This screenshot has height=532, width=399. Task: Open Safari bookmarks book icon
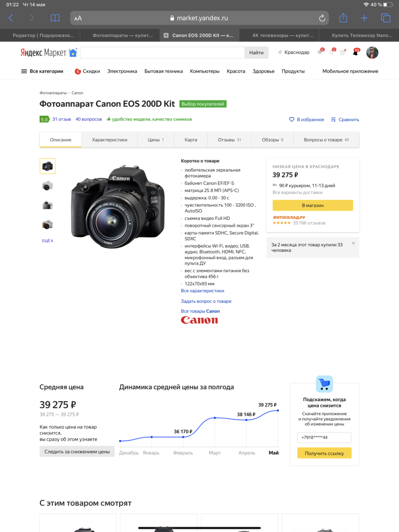coord(55,18)
